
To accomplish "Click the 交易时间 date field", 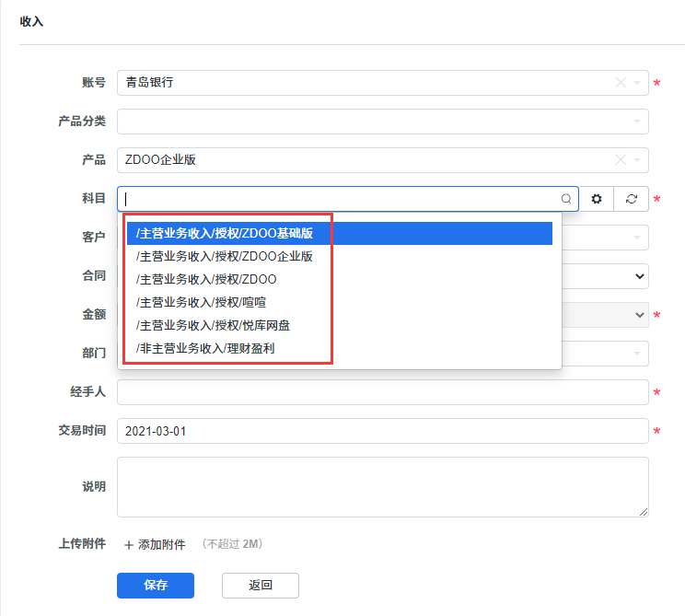I will coord(383,431).
